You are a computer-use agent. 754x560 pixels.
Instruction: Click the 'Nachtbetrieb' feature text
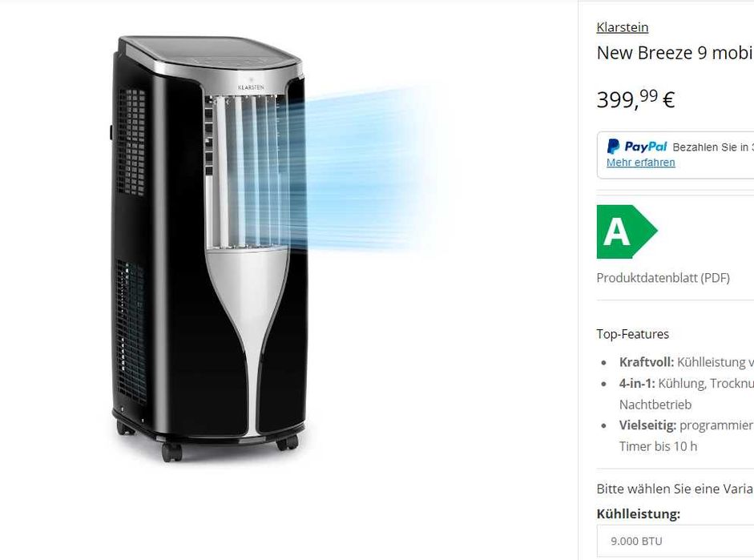coord(655,405)
